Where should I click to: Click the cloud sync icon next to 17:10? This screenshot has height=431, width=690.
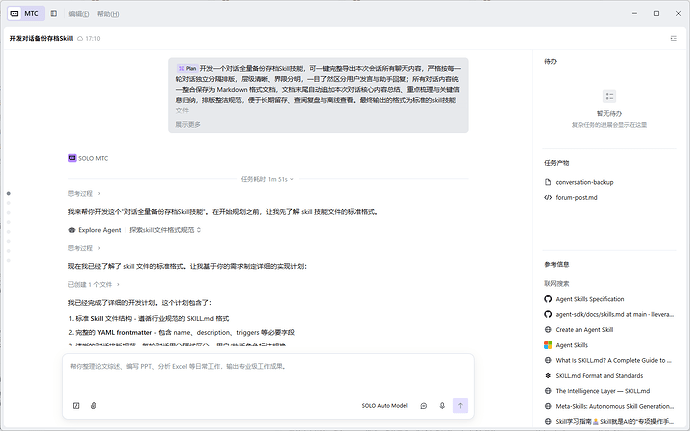80,39
